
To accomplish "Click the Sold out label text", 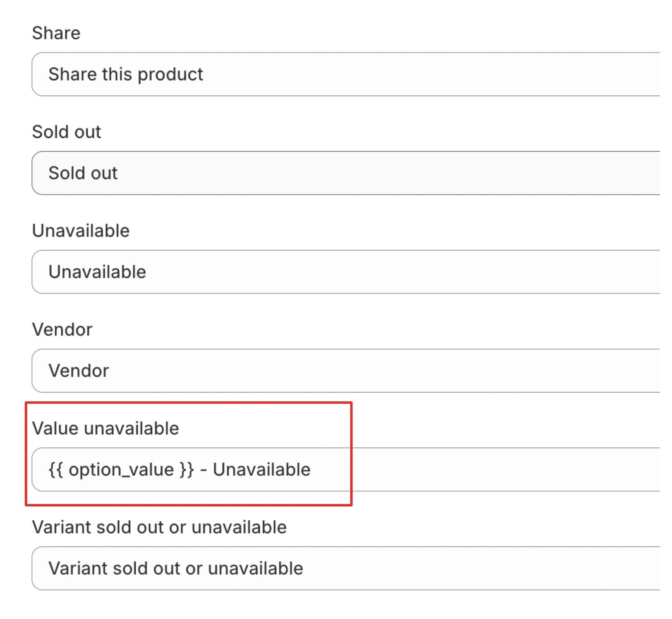I will [66, 132].
